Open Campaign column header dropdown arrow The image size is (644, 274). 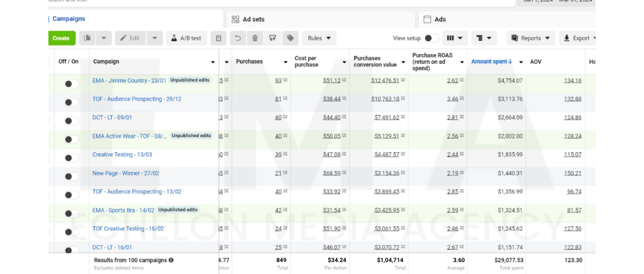[213, 62]
